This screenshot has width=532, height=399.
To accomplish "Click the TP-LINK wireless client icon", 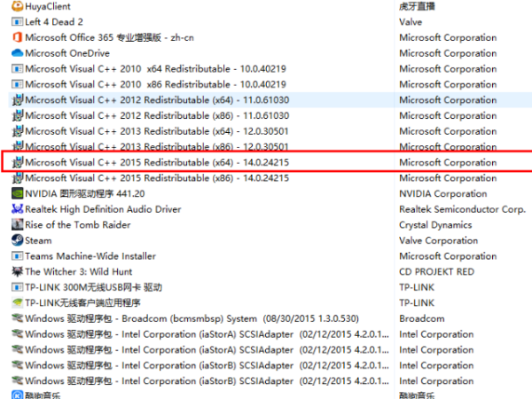I will pos(18,302).
